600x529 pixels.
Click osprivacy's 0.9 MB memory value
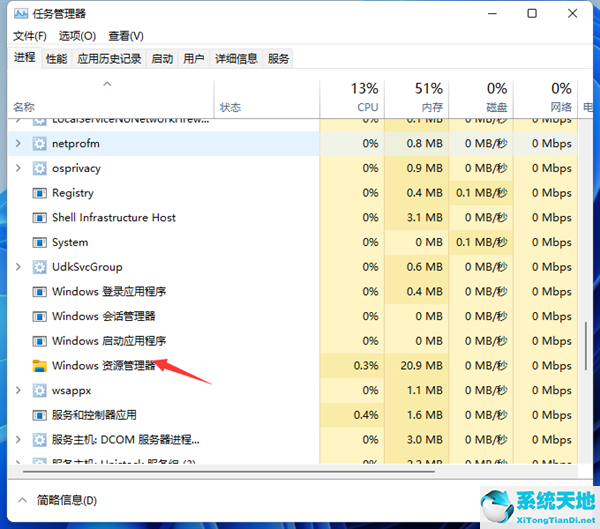[x=424, y=168]
